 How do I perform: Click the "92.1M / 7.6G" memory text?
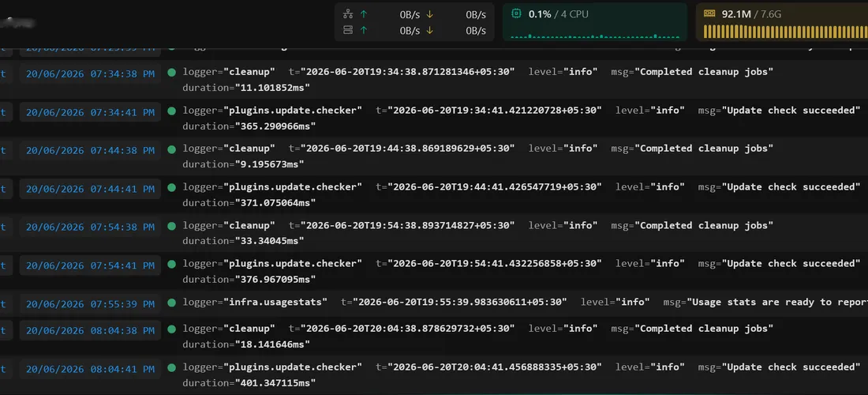[751, 14]
